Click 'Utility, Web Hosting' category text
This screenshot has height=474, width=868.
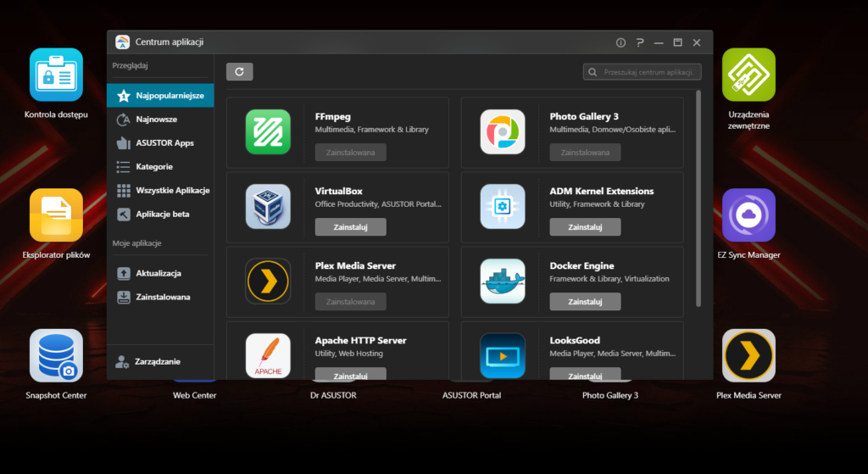(348, 354)
